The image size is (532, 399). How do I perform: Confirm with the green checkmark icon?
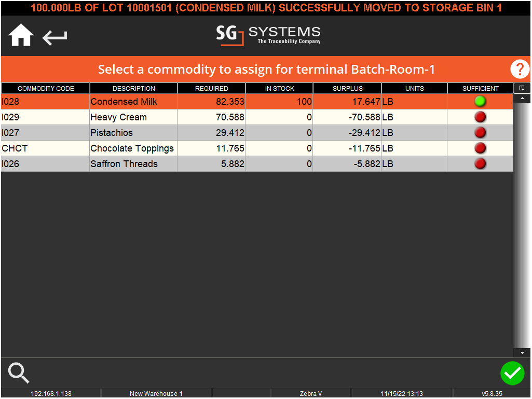(x=512, y=373)
